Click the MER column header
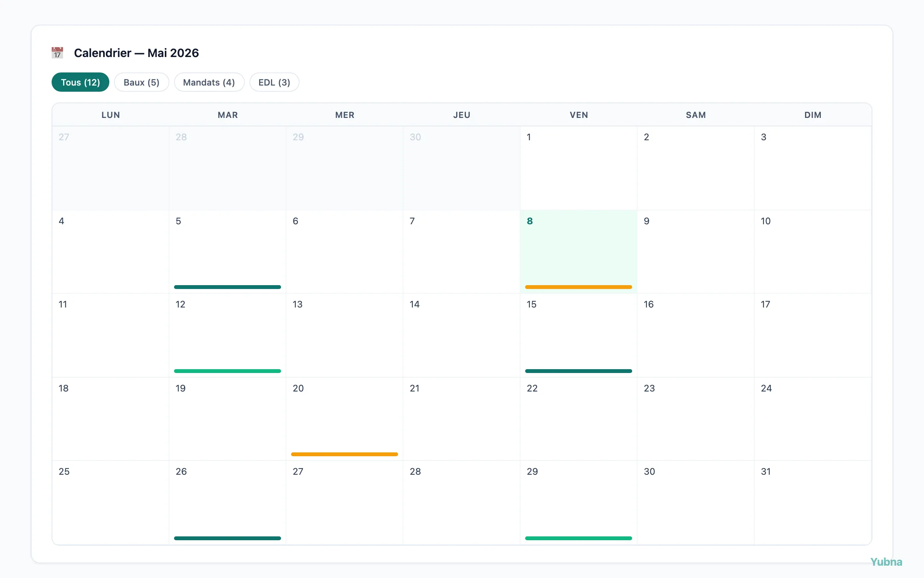 click(345, 115)
